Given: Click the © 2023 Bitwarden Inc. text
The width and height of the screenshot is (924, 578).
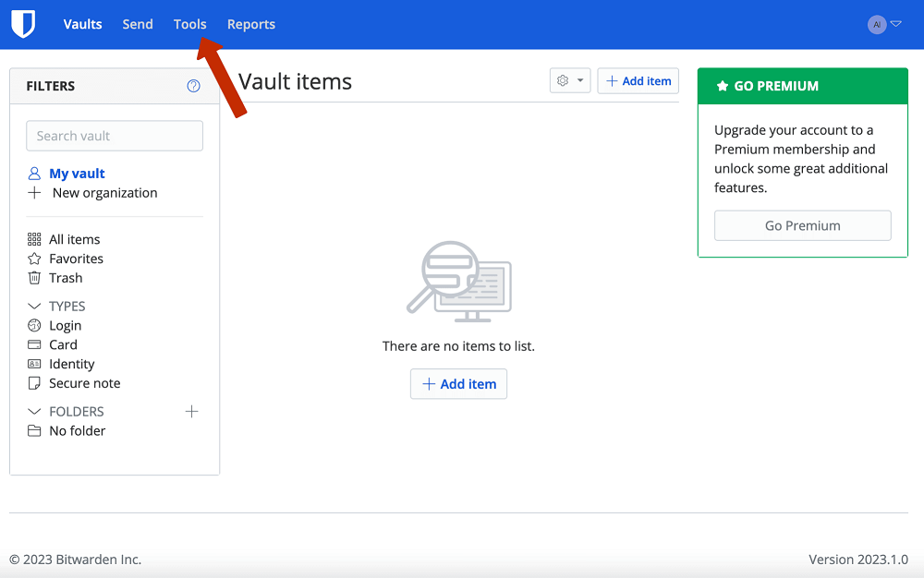Looking at the screenshot, I should click(x=76, y=560).
